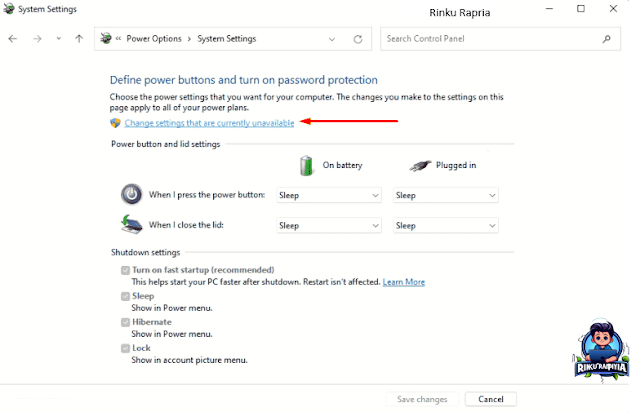
Task: Expand address bar history dropdown
Action: [332, 39]
